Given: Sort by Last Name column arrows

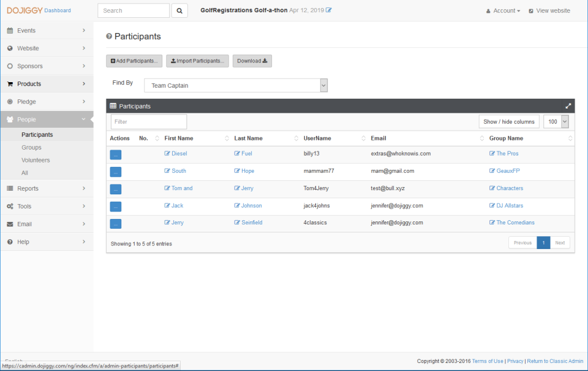Looking at the screenshot, I should [296, 138].
